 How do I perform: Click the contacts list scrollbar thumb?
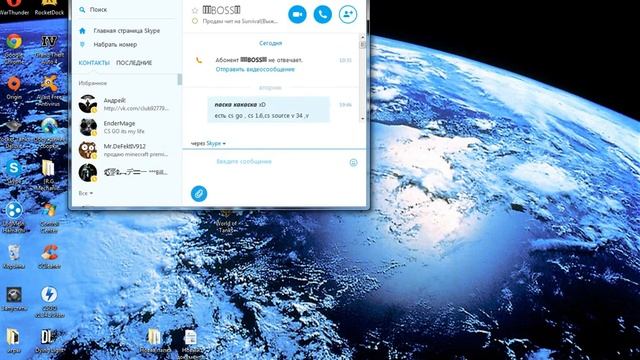coord(179,79)
